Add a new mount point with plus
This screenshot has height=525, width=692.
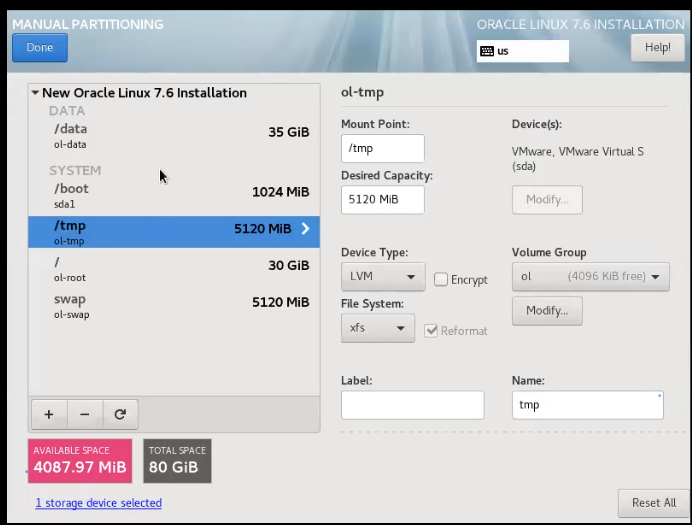(x=49, y=414)
